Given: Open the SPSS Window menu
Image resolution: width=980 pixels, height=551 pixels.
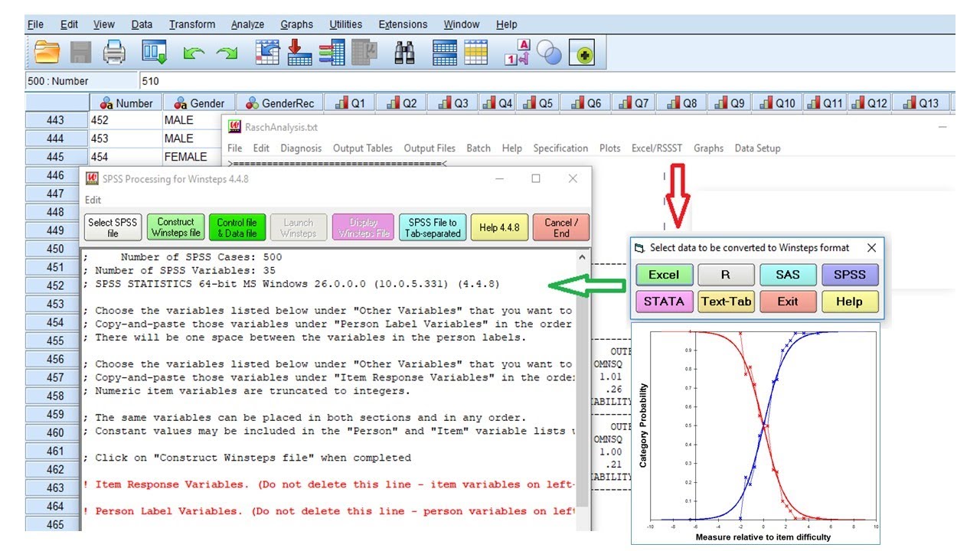Looking at the screenshot, I should pyautogui.click(x=462, y=24).
